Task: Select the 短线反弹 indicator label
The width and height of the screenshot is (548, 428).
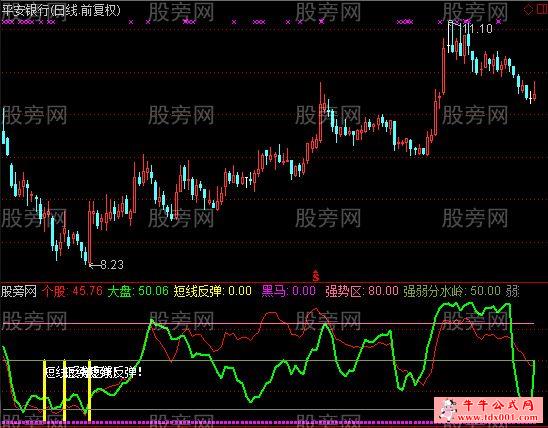Action: [212, 291]
